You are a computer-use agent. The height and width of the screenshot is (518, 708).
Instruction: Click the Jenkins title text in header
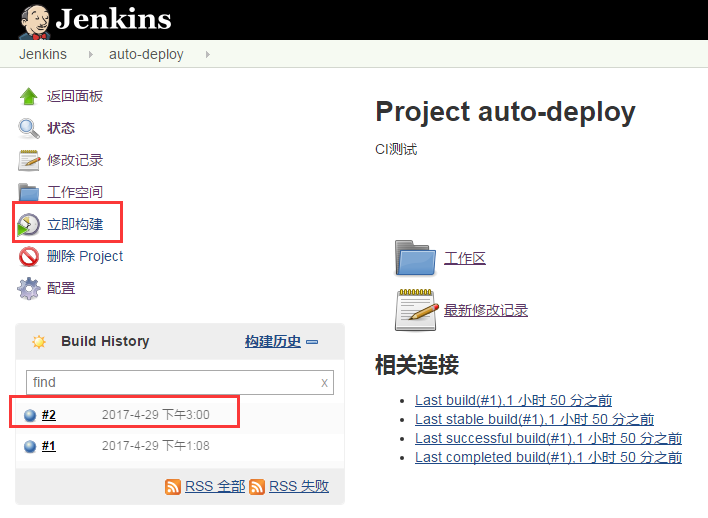113,19
